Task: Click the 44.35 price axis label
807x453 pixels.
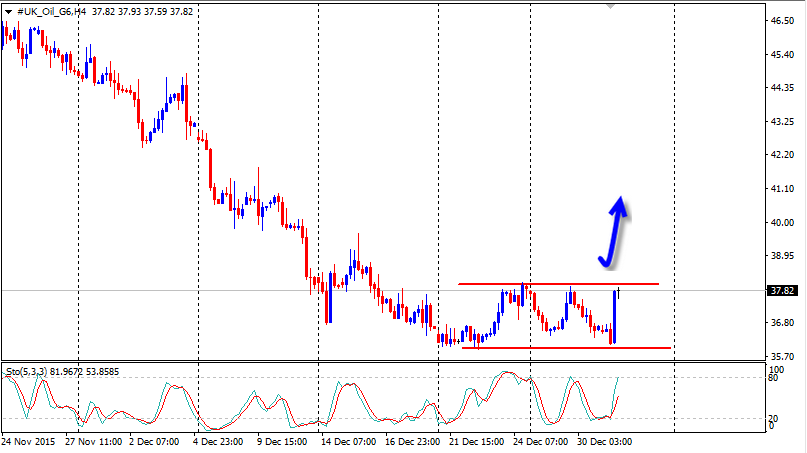Action: pyautogui.click(x=782, y=88)
